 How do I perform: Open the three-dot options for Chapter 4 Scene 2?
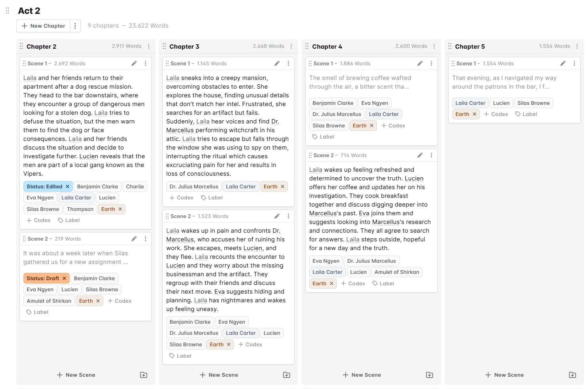click(x=431, y=155)
